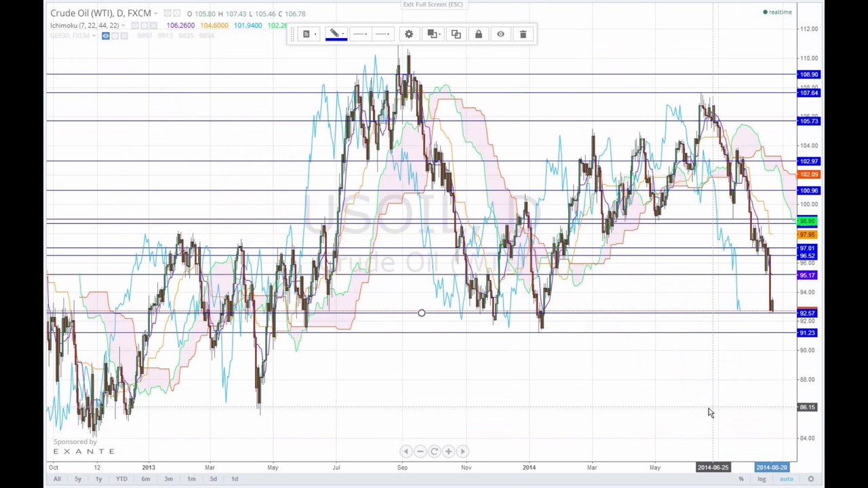Toggle log scale mode
This screenshot has width=868, height=488.
[x=762, y=479]
